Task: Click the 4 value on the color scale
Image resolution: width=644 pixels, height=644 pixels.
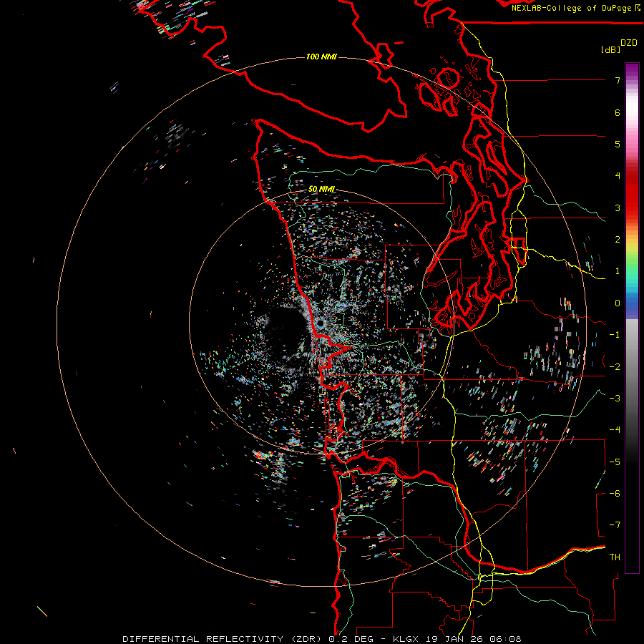Action: click(x=618, y=176)
